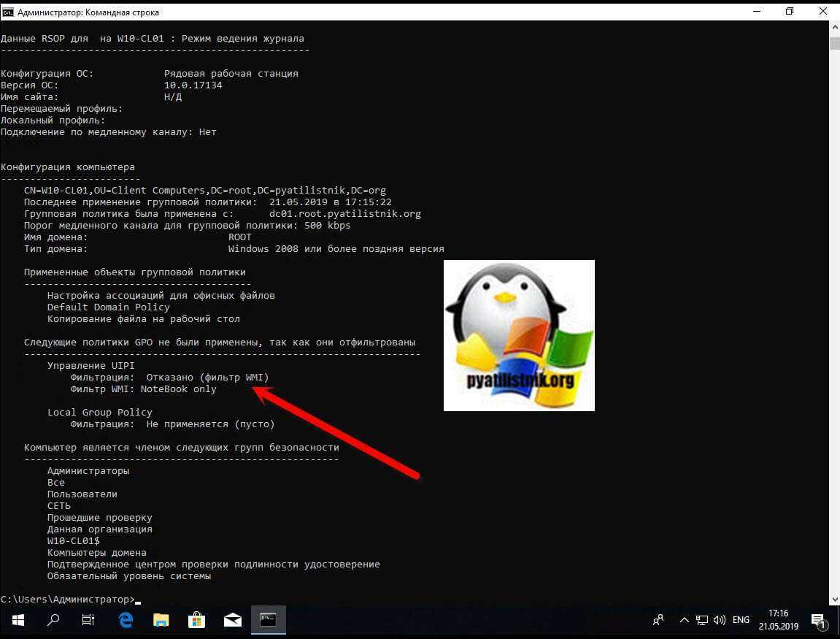Open the Action Center notifications icon

(822, 621)
